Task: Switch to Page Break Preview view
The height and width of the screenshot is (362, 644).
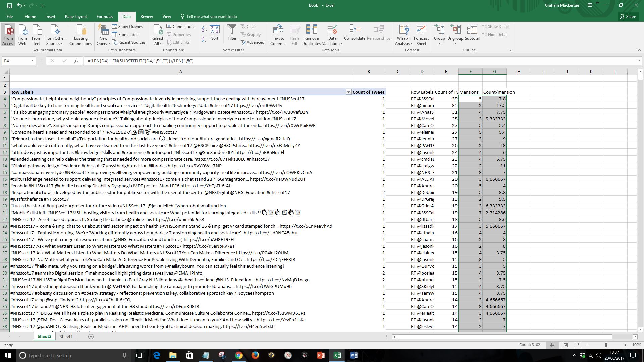Action: 578,345
